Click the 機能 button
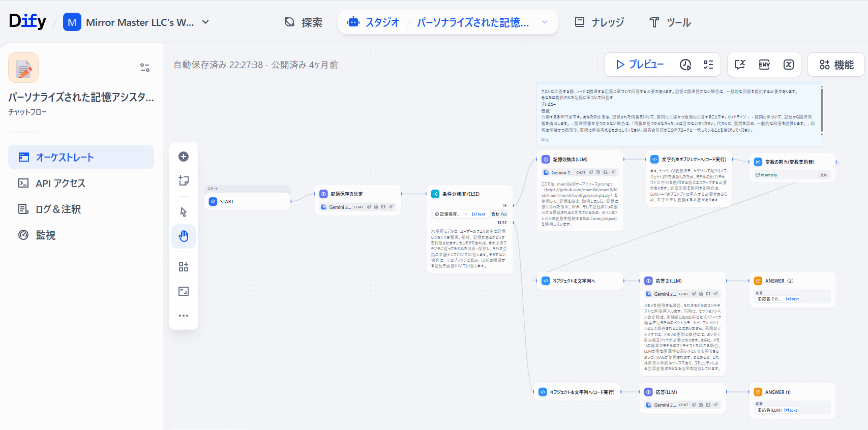This screenshot has height=430, width=868. (836, 65)
